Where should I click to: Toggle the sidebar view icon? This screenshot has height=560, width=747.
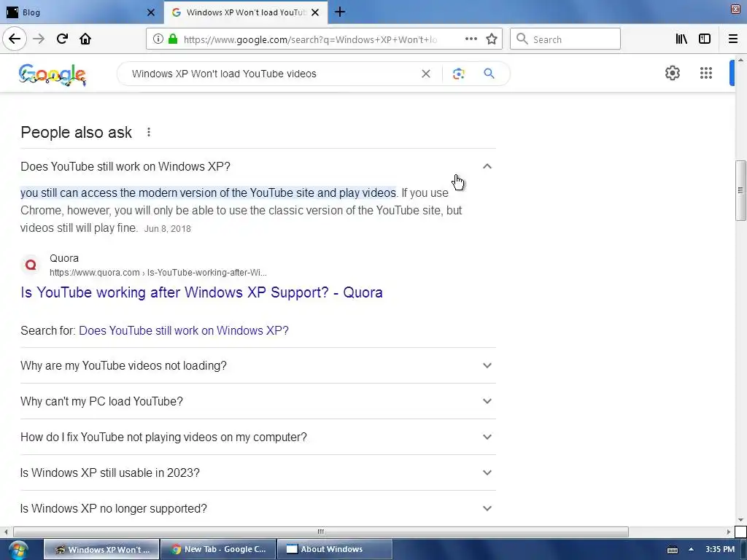705,39
